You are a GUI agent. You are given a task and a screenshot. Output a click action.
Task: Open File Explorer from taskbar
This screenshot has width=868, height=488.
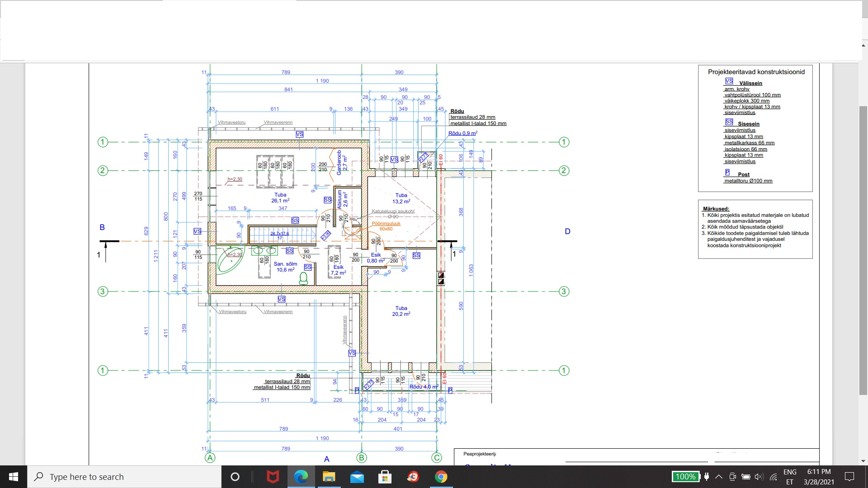click(x=329, y=477)
